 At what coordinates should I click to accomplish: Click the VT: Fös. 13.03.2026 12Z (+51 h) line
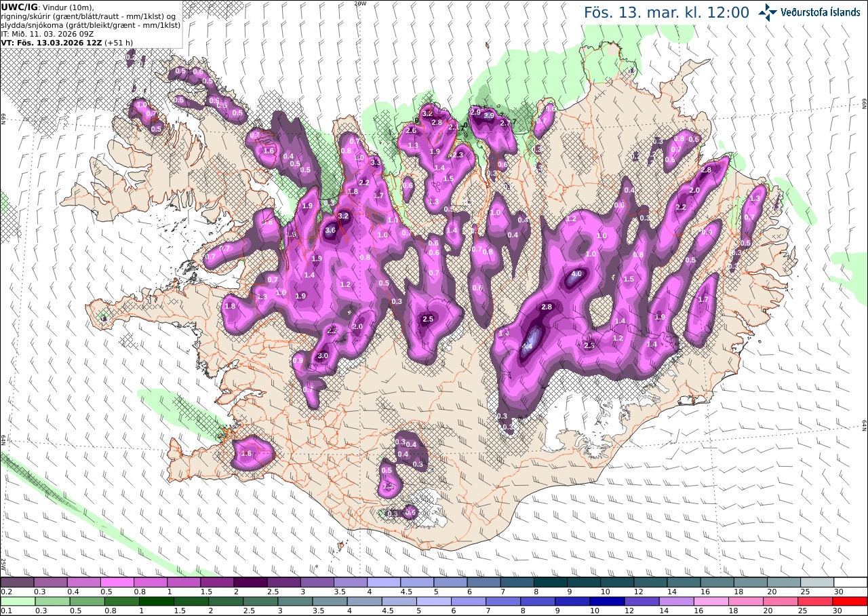point(67,42)
